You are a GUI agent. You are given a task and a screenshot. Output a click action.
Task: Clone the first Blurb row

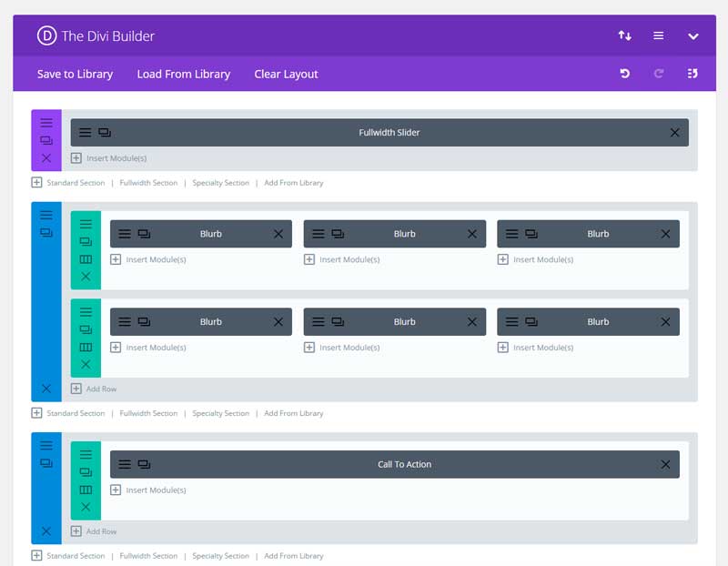(x=86, y=241)
